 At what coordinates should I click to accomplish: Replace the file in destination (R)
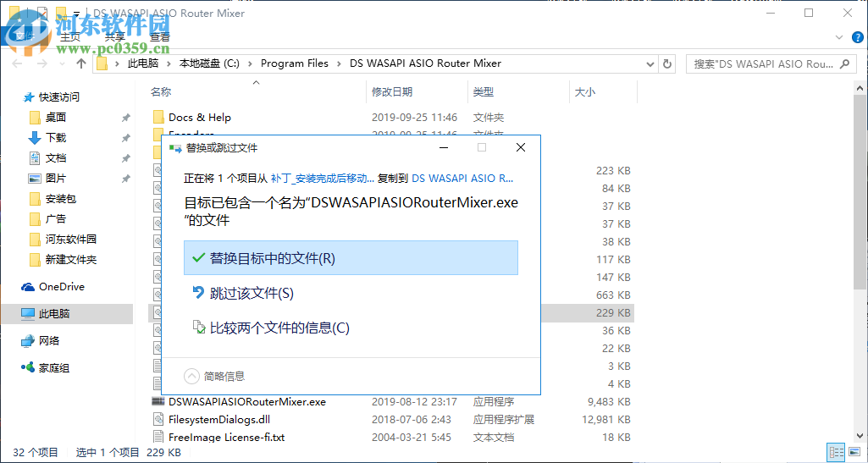click(x=351, y=258)
